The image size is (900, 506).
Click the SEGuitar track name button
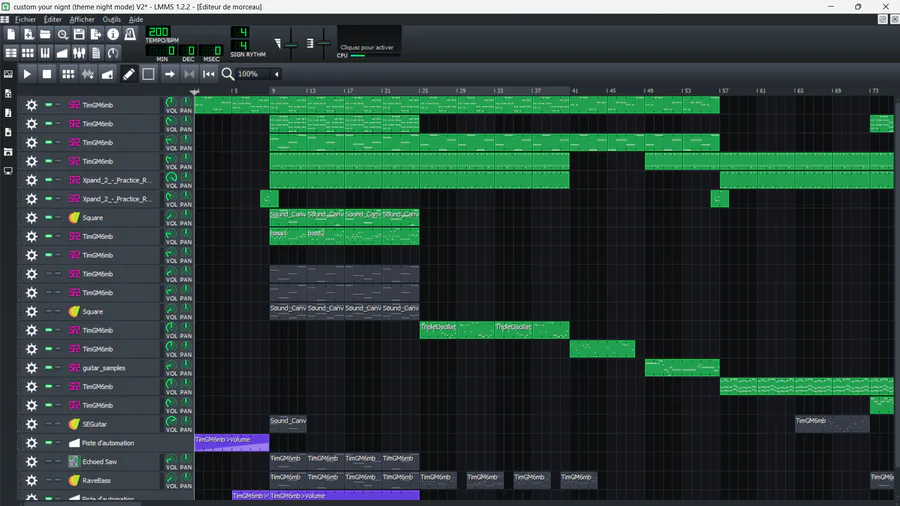coord(113,424)
